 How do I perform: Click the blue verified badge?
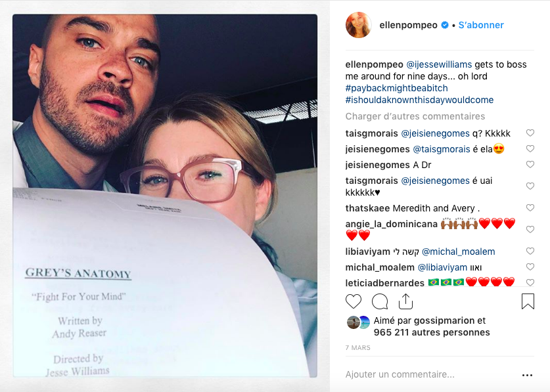(444, 25)
